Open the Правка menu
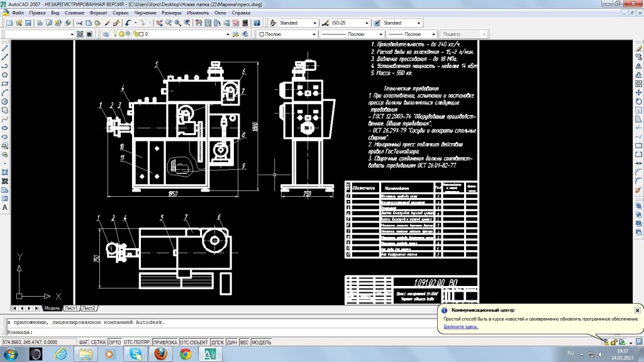This screenshot has height=362, width=644. coord(37,13)
